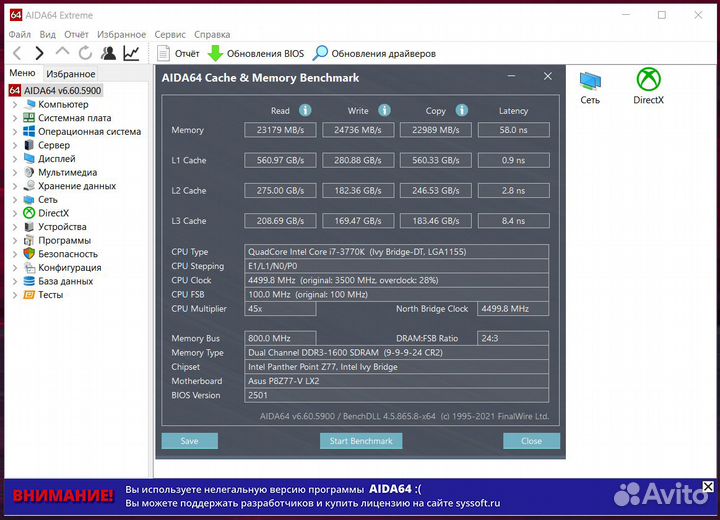Go forward with the right arrow icon

pos(39,53)
